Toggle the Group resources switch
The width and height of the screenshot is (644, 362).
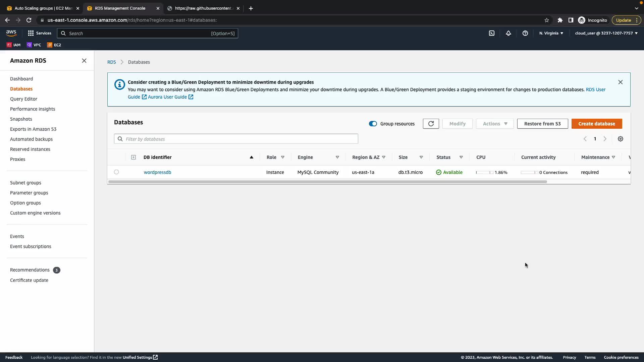pos(373,124)
